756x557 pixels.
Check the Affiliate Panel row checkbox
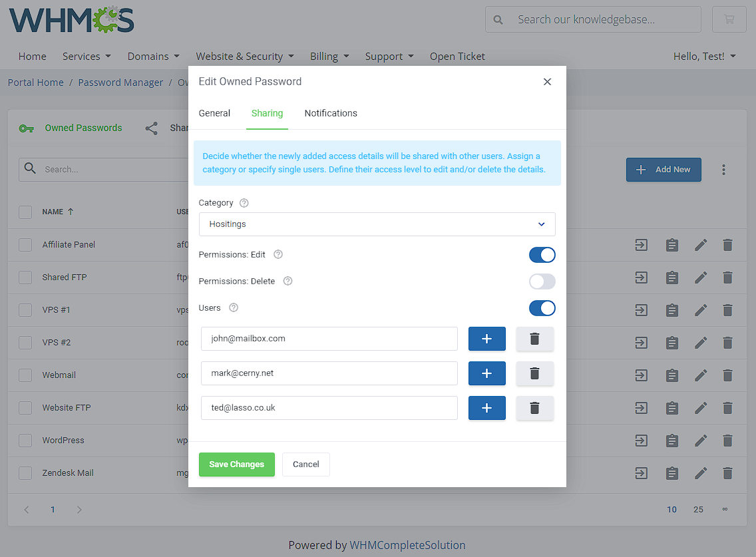click(25, 245)
